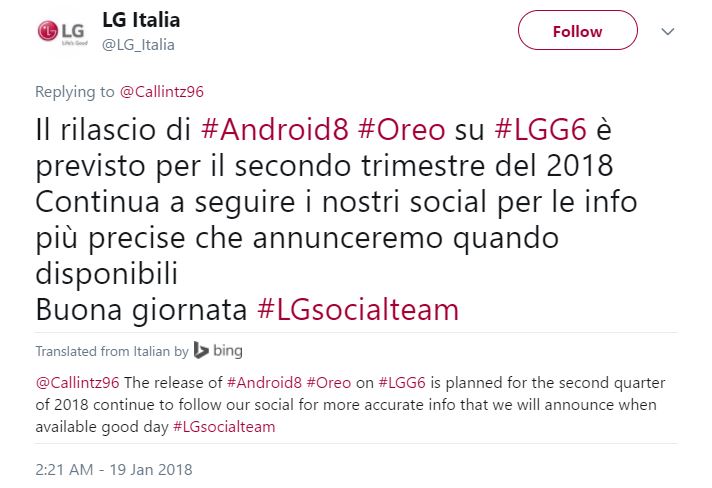Click 'Translated from Italian by' label
Image resolution: width=712 pixels, height=488 pixels.
tap(112, 351)
